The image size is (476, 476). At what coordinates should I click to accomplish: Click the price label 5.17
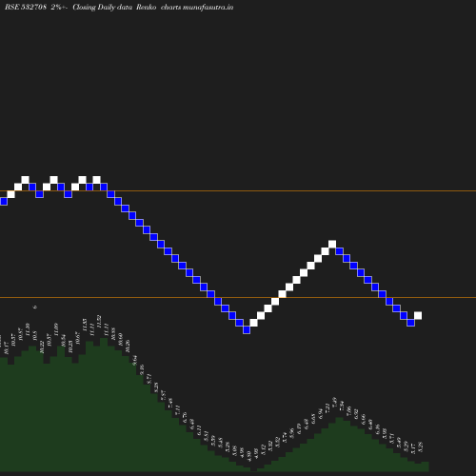tap(413, 448)
